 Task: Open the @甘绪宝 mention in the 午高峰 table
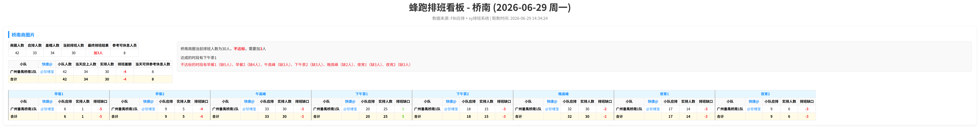(249, 109)
